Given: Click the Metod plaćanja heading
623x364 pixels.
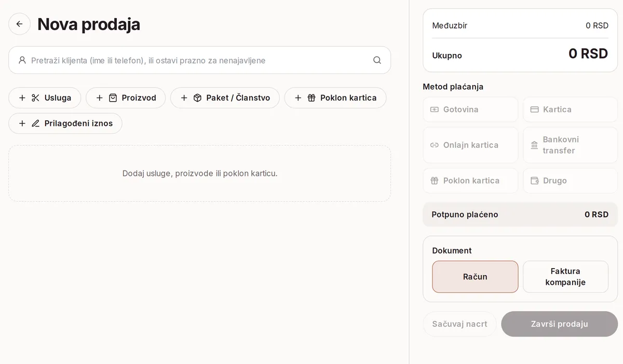Looking at the screenshot, I should coord(453,87).
